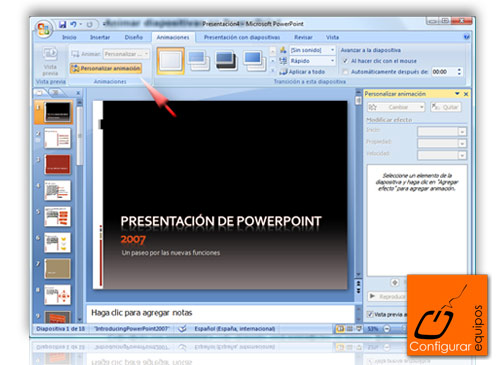Click the spell check icon in status bar

point(182,329)
